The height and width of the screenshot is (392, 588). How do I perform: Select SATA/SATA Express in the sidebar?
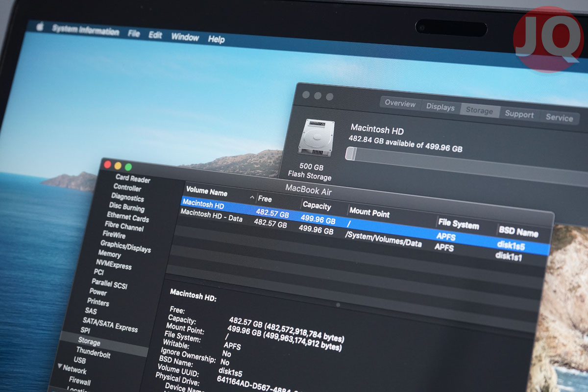point(110,324)
